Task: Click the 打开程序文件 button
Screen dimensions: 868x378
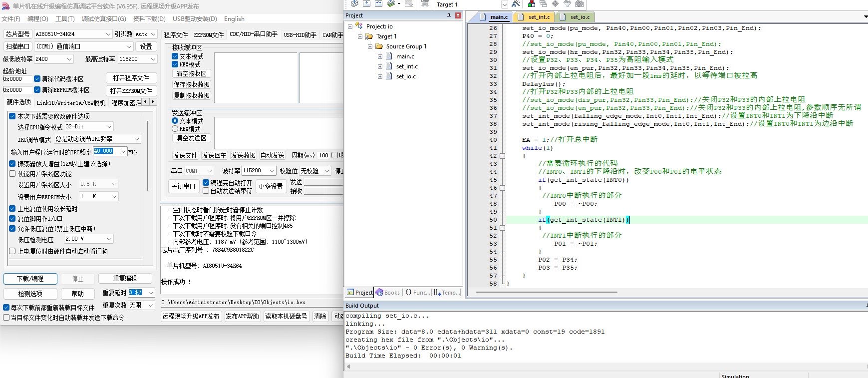Action: (x=131, y=78)
